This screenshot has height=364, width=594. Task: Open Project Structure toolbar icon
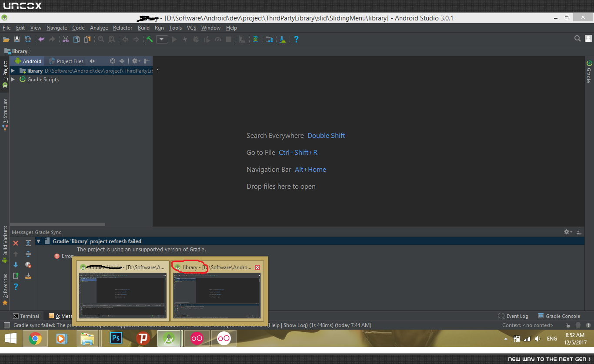click(269, 39)
